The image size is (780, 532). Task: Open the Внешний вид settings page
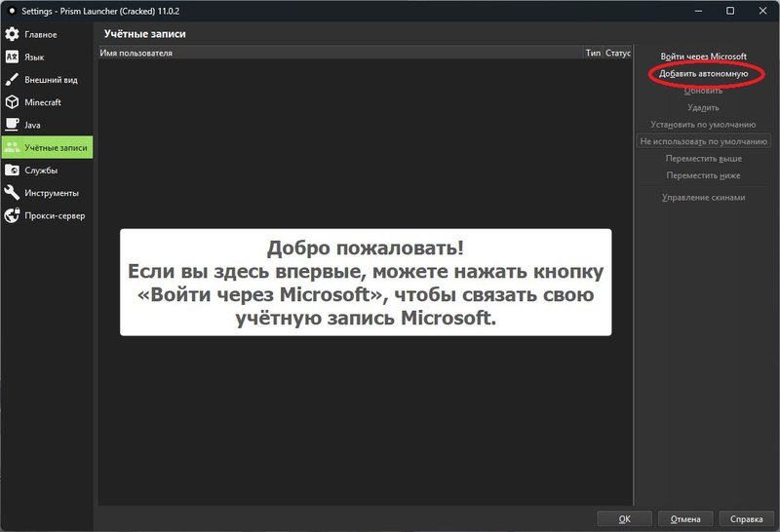point(47,80)
